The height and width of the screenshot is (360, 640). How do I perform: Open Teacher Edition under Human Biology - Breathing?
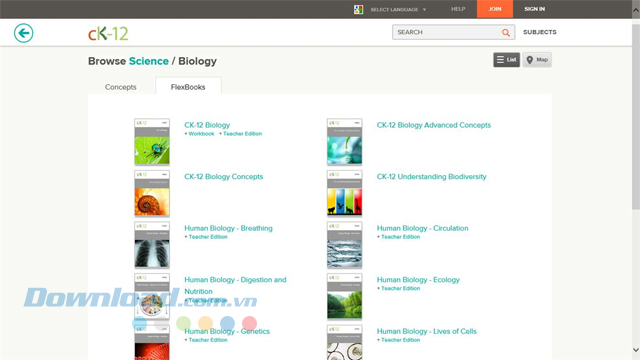[207, 237]
